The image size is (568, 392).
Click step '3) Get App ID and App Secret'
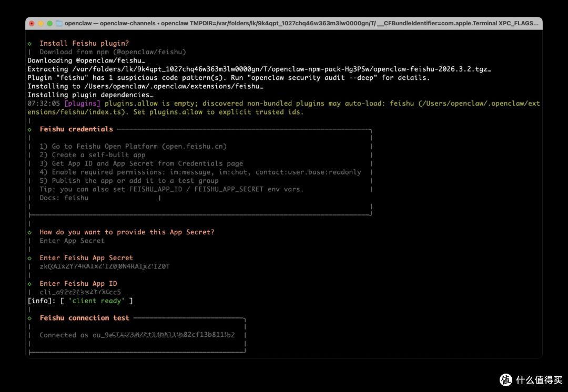click(141, 163)
